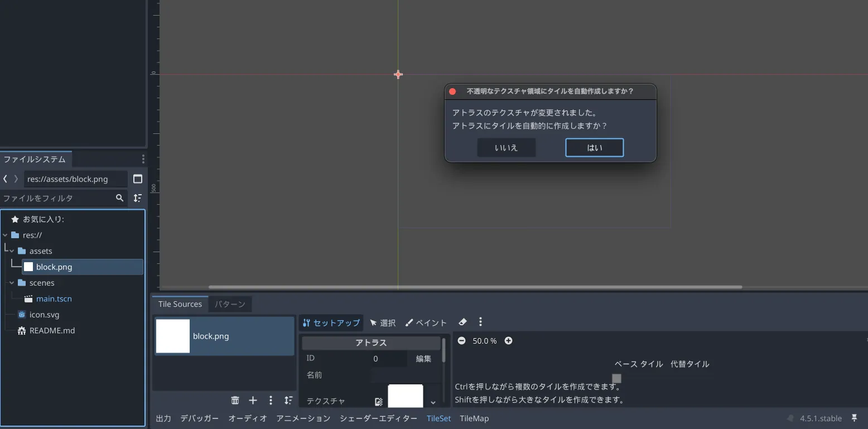Select block.png in the file tree
This screenshot has width=868, height=429.
(x=83, y=267)
